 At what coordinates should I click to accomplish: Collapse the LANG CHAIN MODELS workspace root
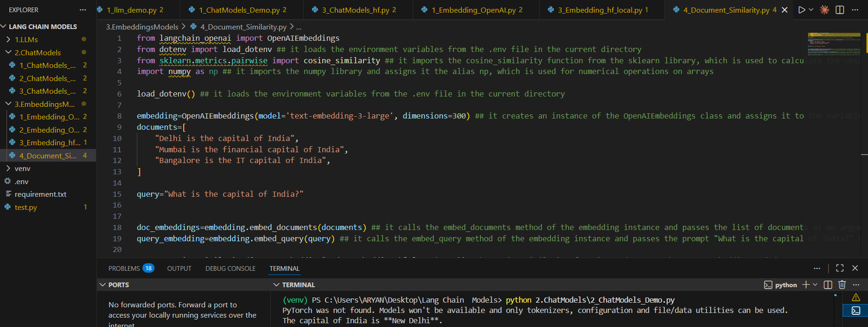click(x=42, y=27)
